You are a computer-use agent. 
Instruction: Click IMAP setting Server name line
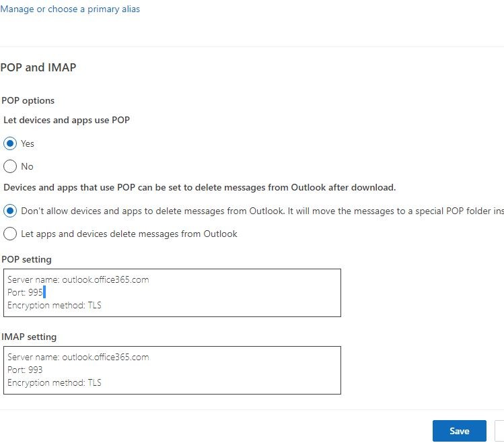click(78, 357)
